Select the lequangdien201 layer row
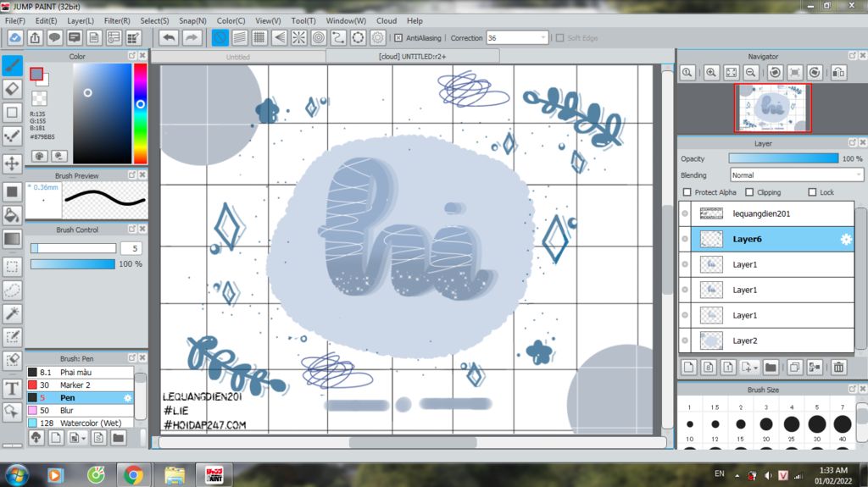This screenshot has width=868, height=487. coord(766,213)
